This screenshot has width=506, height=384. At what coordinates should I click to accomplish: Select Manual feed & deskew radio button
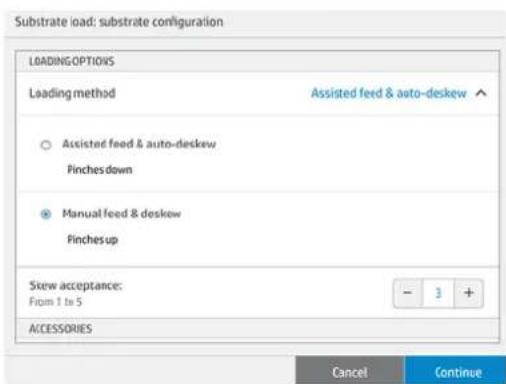click(46, 214)
